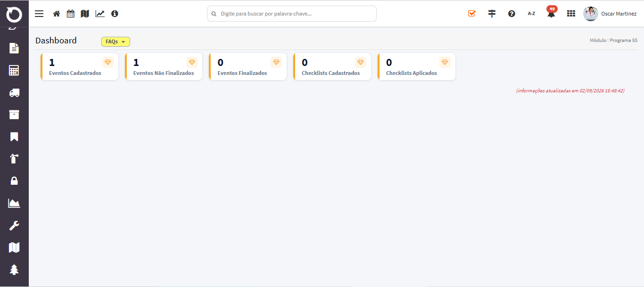Open the notifications bell with 49 badge

[x=551, y=12]
